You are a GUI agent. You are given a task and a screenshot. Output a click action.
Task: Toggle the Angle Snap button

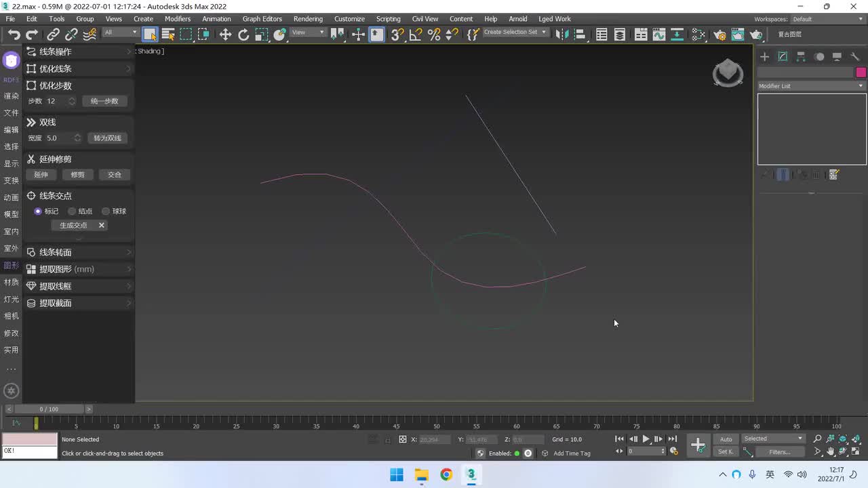coord(416,35)
